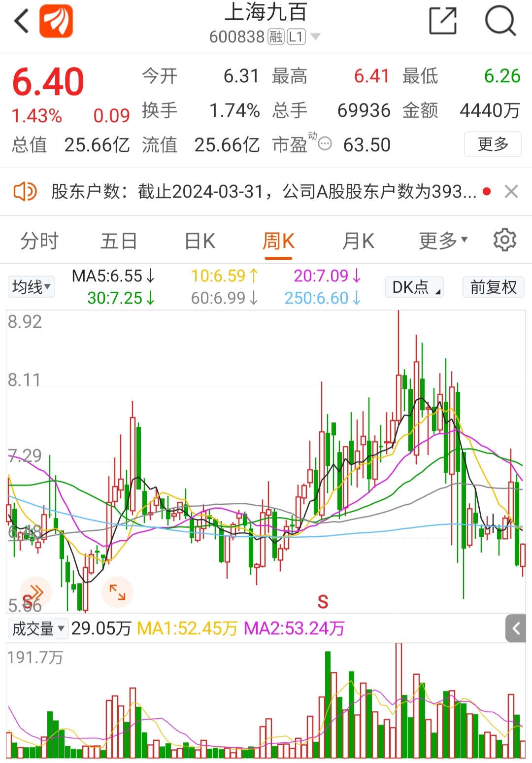This screenshot has height=763, width=532.
Task: Tap the 今开 value 6.31
Action: click(x=241, y=76)
